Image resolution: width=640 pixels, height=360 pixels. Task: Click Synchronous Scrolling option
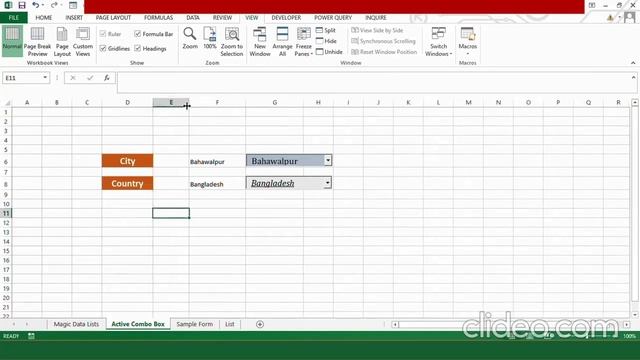[383, 41]
